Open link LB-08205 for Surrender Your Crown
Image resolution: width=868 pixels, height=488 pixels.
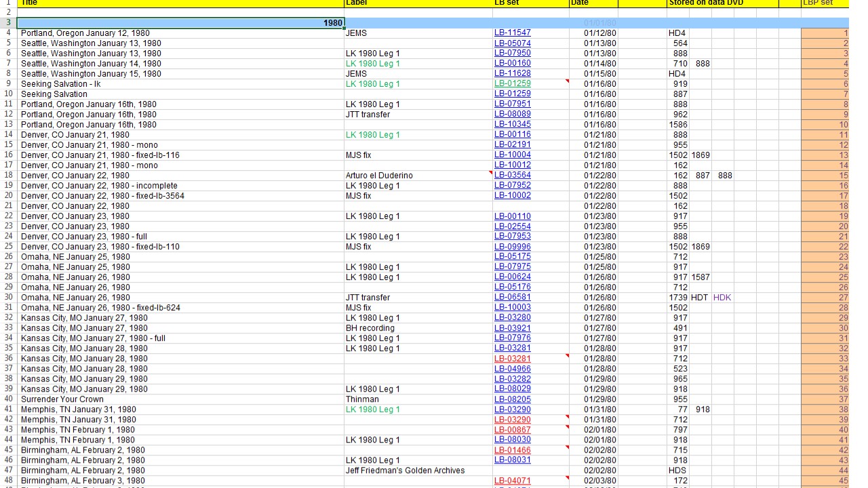tap(512, 399)
